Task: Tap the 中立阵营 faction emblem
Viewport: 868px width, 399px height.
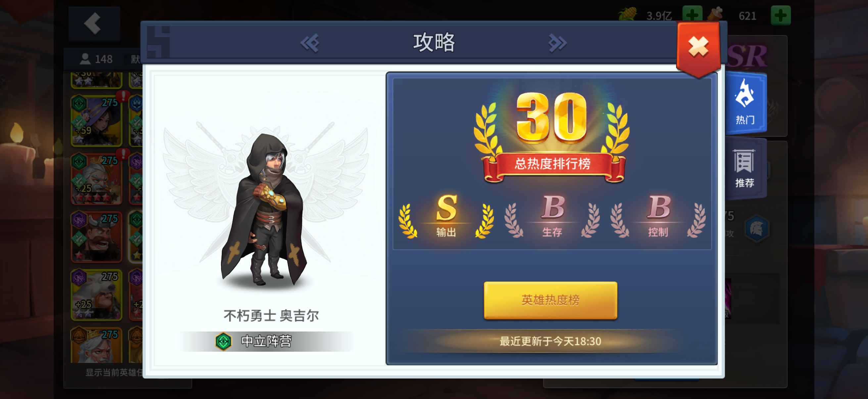Action: pos(223,341)
